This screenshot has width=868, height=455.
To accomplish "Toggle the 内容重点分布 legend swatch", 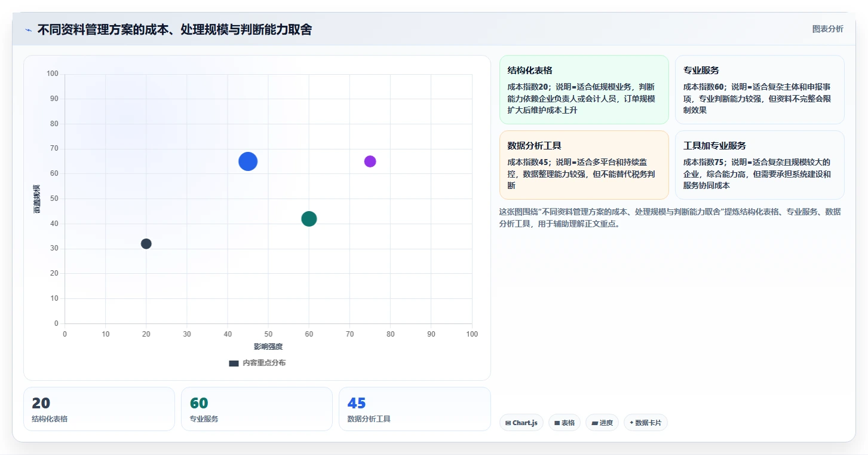I will pyautogui.click(x=234, y=364).
